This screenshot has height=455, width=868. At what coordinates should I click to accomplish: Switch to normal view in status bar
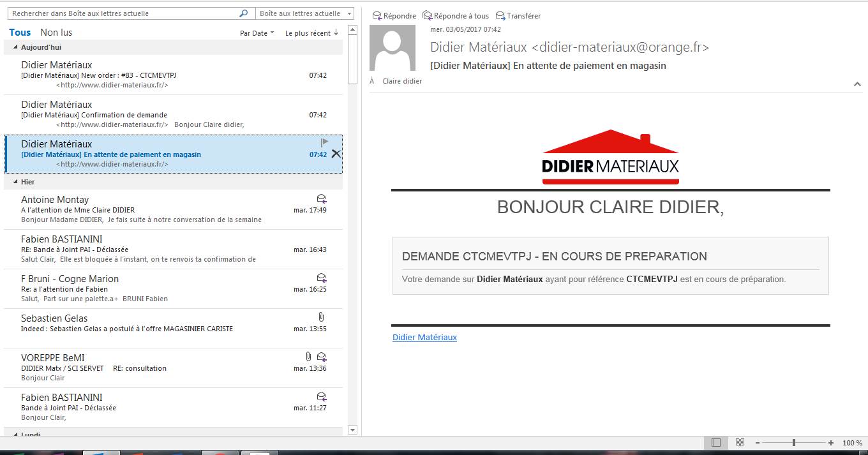pyautogui.click(x=716, y=442)
